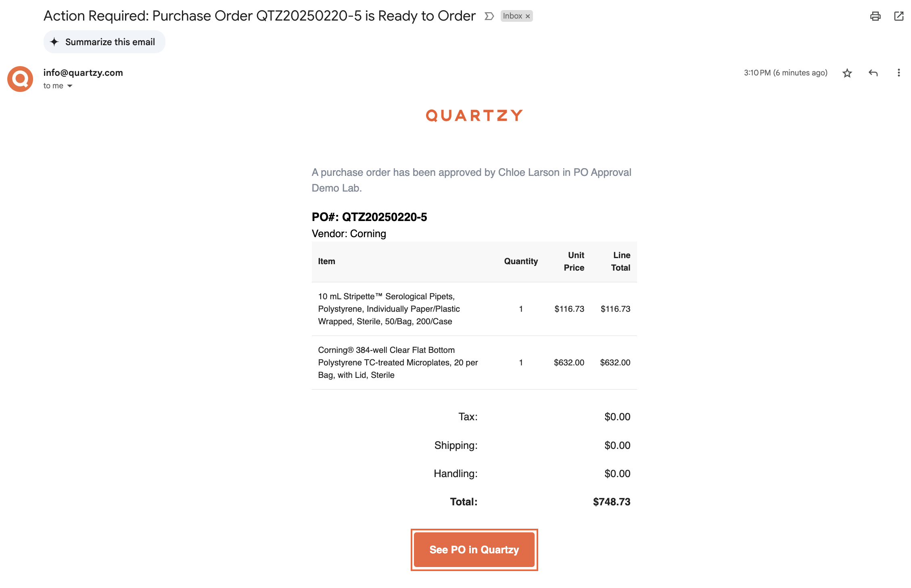This screenshot has height=588, width=911.
Task: Click the Total $748.73 amount
Action: (x=612, y=502)
